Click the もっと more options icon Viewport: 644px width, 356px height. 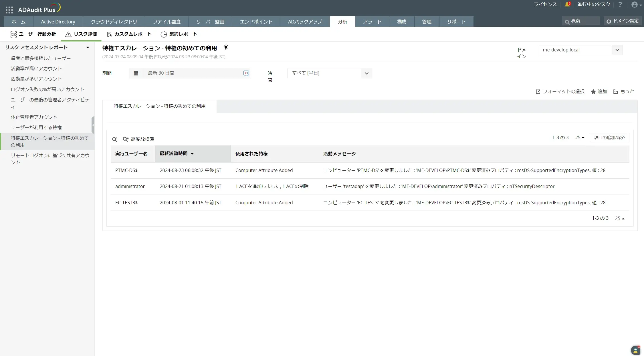coord(615,92)
